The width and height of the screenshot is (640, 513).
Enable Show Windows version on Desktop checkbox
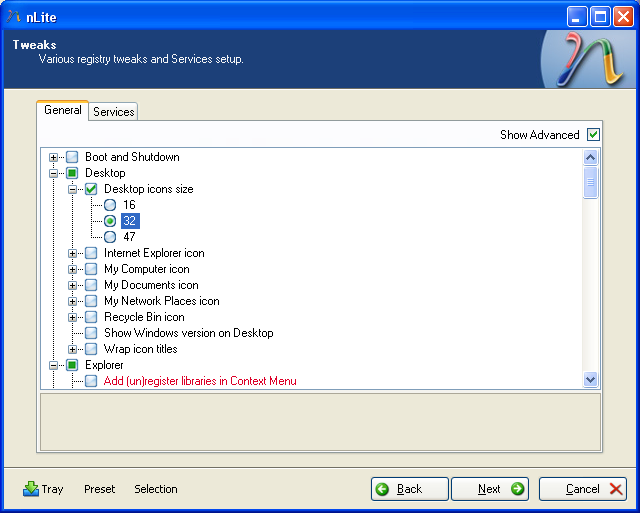(91, 333)
